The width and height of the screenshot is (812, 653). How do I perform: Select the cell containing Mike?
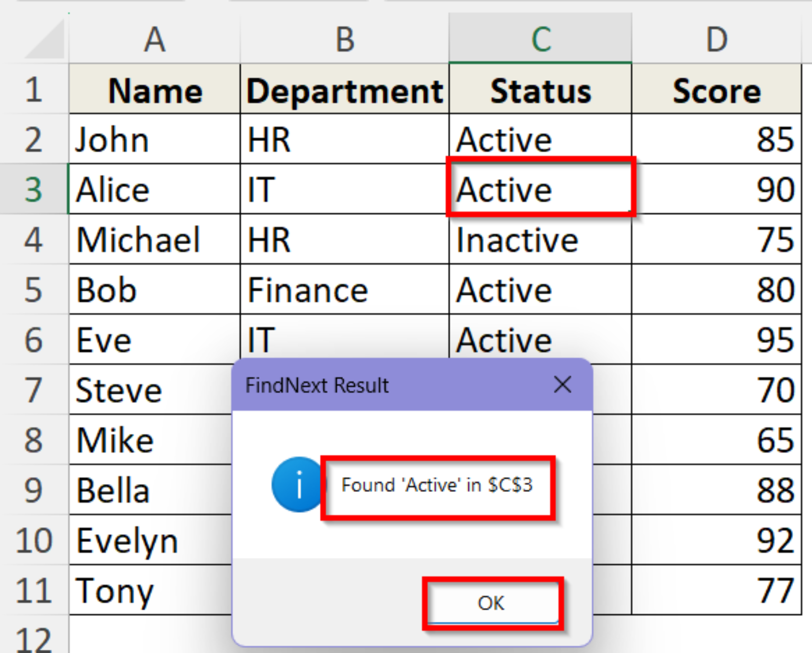tap(151, 440)
